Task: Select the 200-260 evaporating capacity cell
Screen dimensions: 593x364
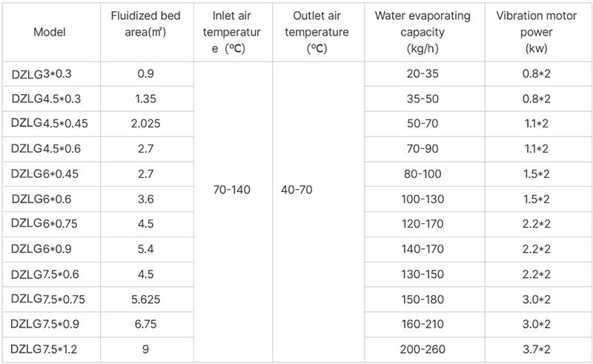Action: 423,349
